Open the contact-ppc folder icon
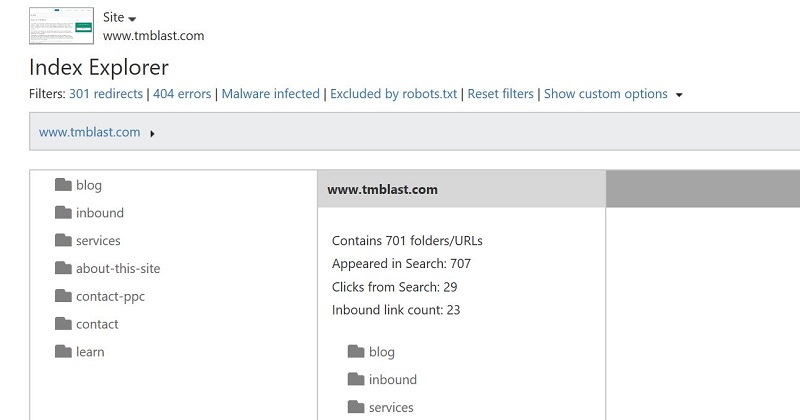This screenshot has width=800, height=420. point(63,296)
